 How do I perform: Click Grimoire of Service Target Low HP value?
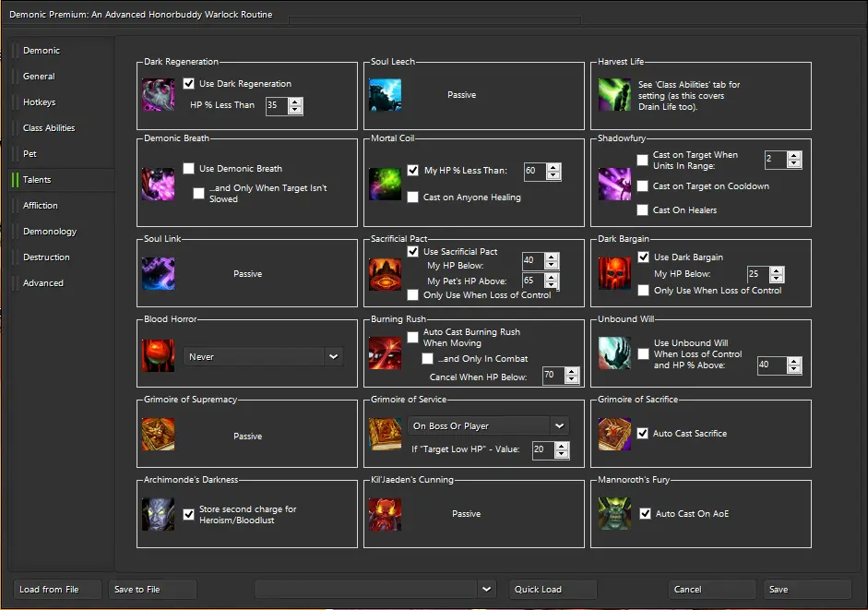(543, 449)
